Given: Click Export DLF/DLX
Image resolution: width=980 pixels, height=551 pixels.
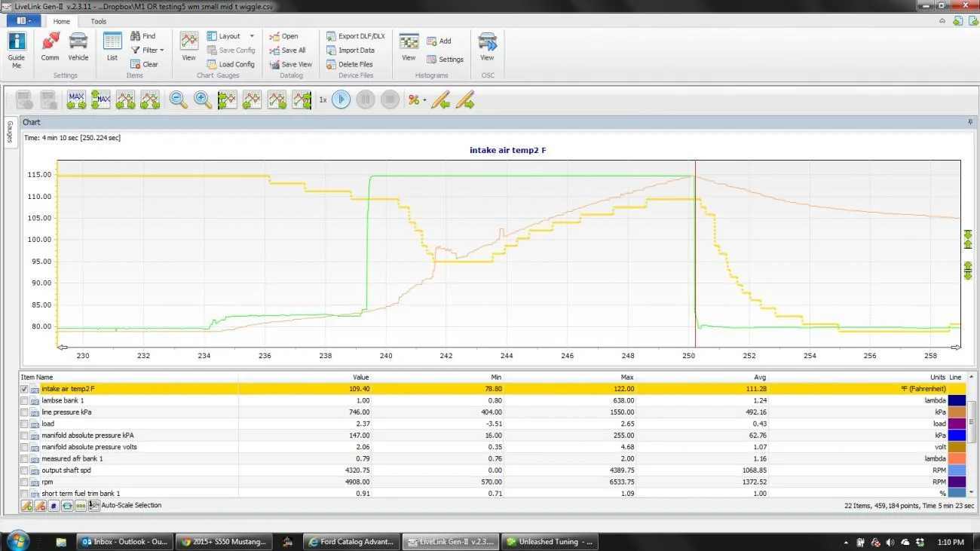Looking at the screenshot, I should coord(356,36).
